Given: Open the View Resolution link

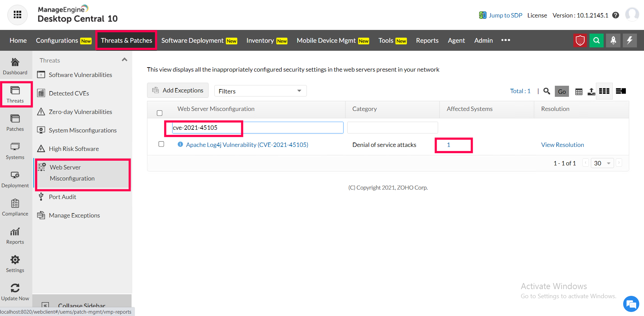Looking at the screenshot, I should pos(563,145).
